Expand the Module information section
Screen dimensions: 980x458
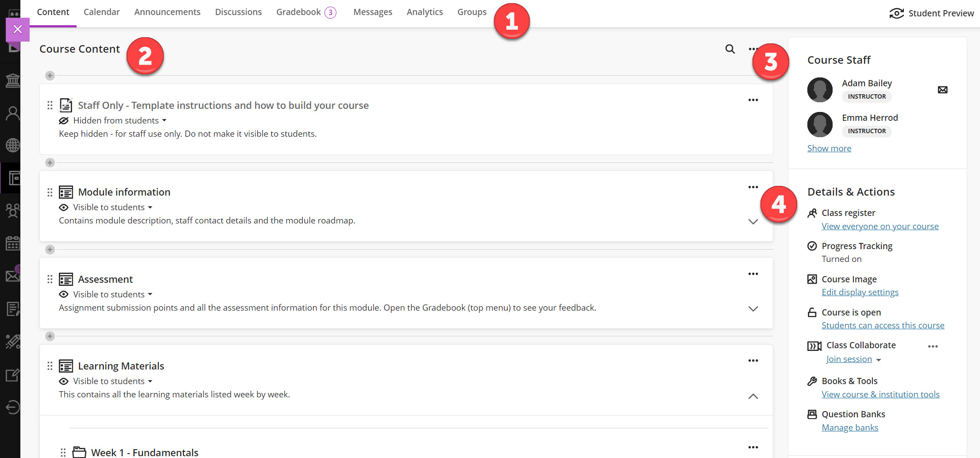pos(753,222)
